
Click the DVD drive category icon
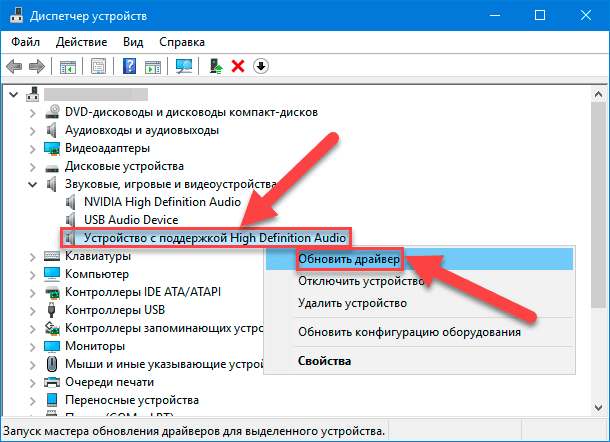[52, 112]
